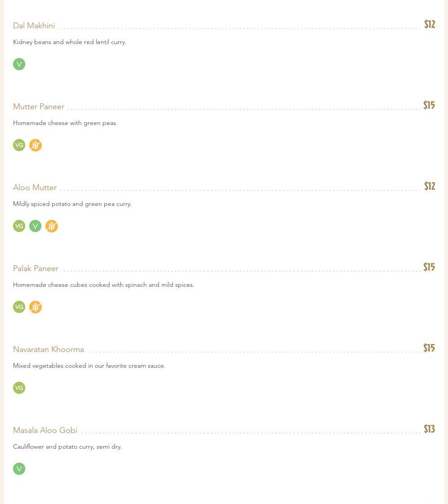Click the $12 price for Dal Makhini

pyautogui.click(x=430, y=24)
